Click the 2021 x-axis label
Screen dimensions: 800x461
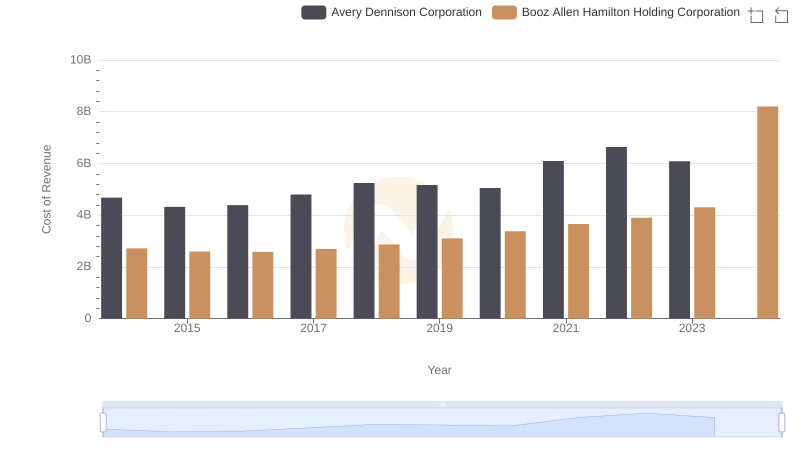566,328
